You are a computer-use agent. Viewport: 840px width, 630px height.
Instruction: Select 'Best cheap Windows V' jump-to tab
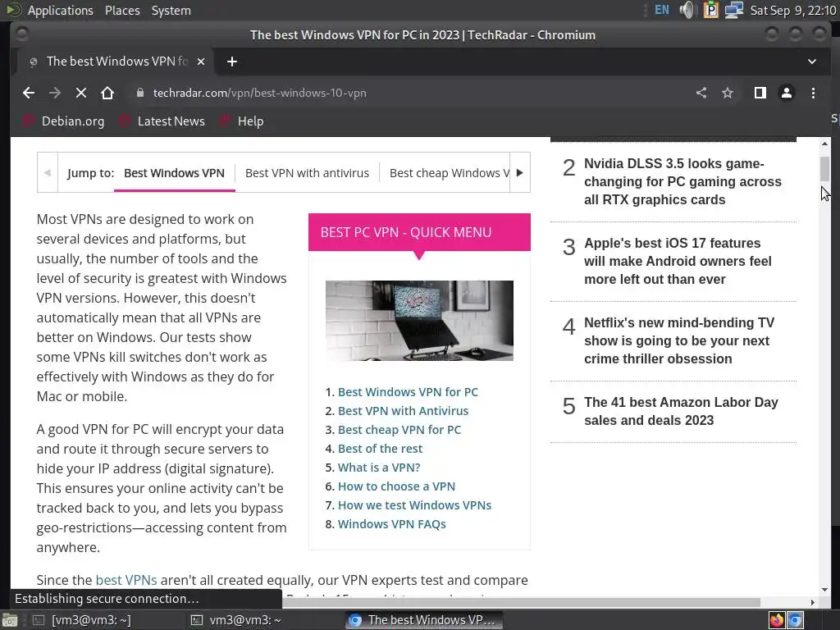coord(449,173)
